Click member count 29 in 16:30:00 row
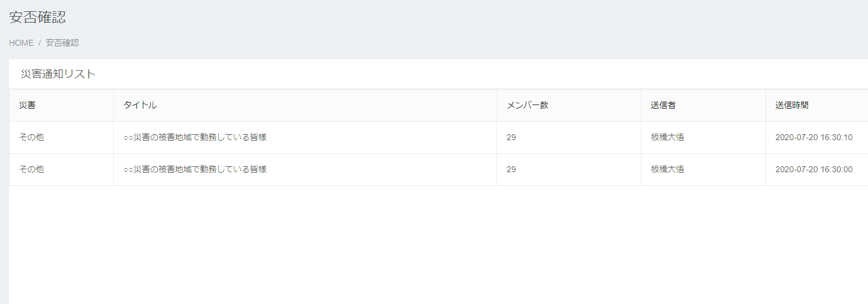The height and width of the screenshot is (304, 868). 511,169
